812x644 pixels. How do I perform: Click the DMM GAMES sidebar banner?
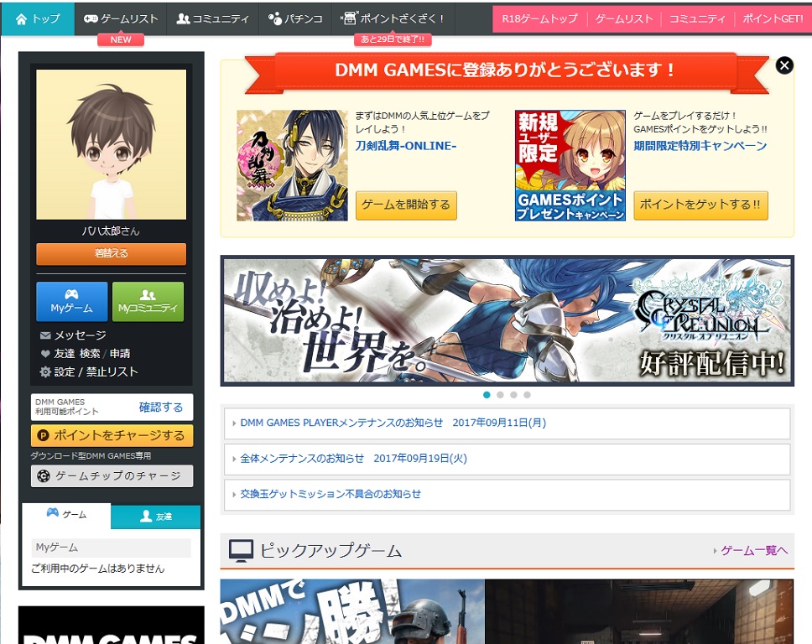[x=111, y=626]
